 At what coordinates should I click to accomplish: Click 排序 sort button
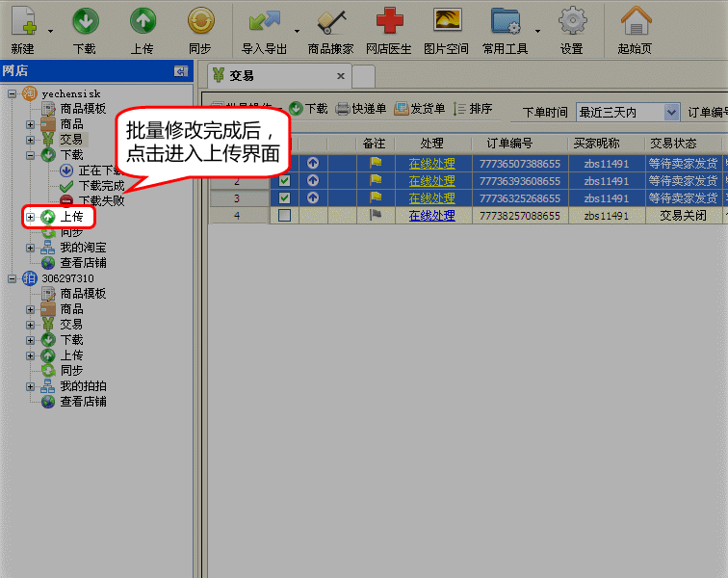coord(473,109)
